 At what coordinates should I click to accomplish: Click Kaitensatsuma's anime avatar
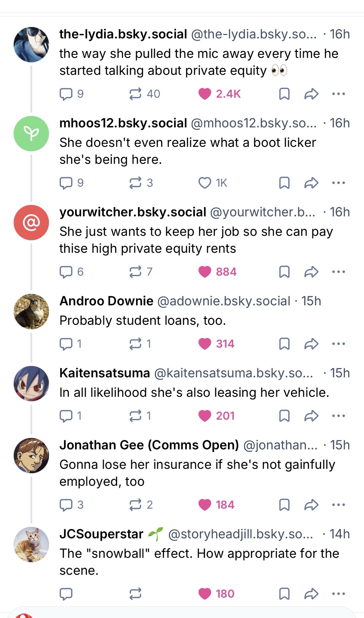click(31, 383)
